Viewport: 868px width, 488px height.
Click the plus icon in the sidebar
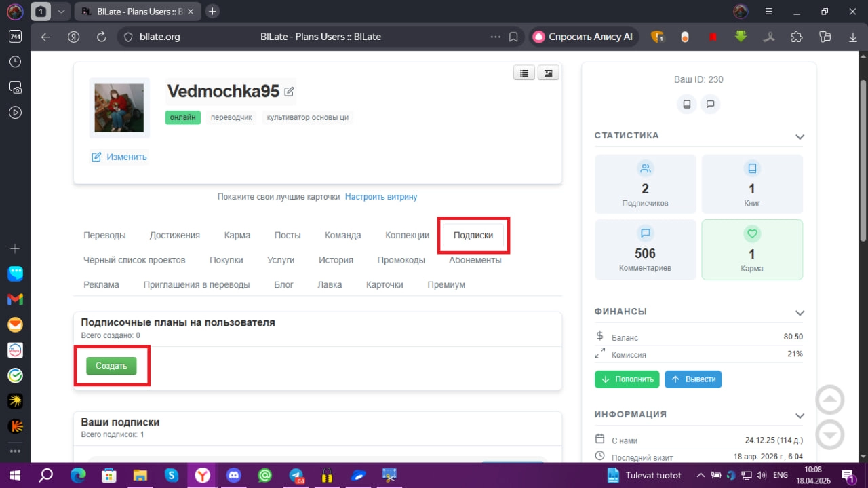(15, 248)
